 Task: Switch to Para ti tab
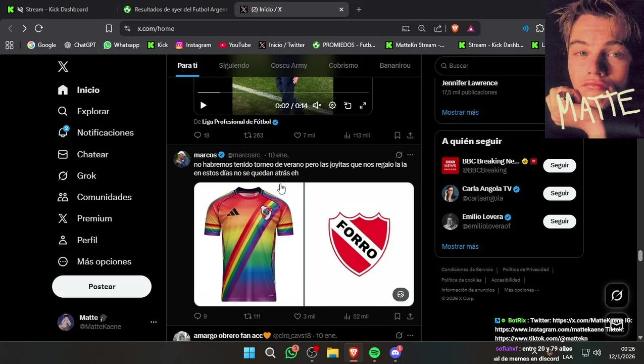tap(187, 65)
